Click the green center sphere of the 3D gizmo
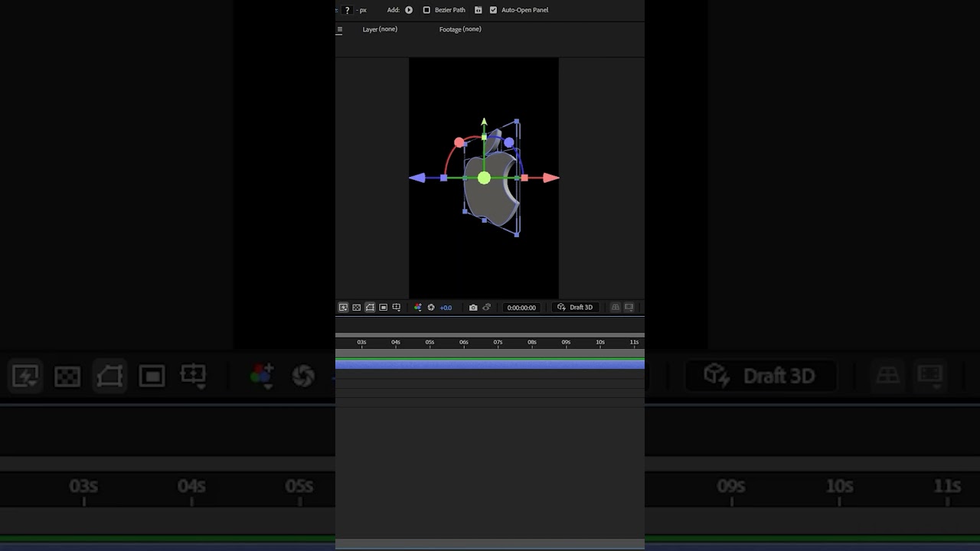980x551 pixels. click(x=484, y=178)
